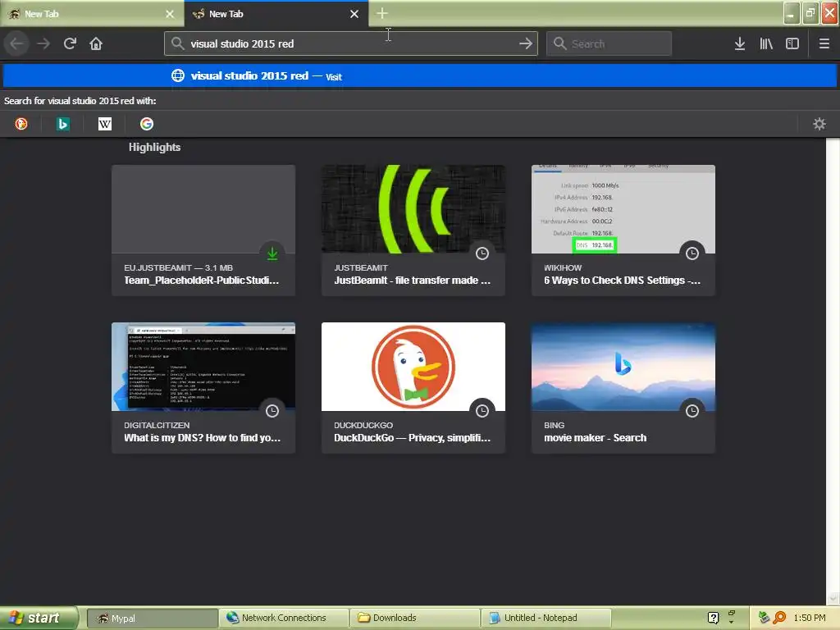
Task: Switch to the first New Tab
Action: (92, 14)
